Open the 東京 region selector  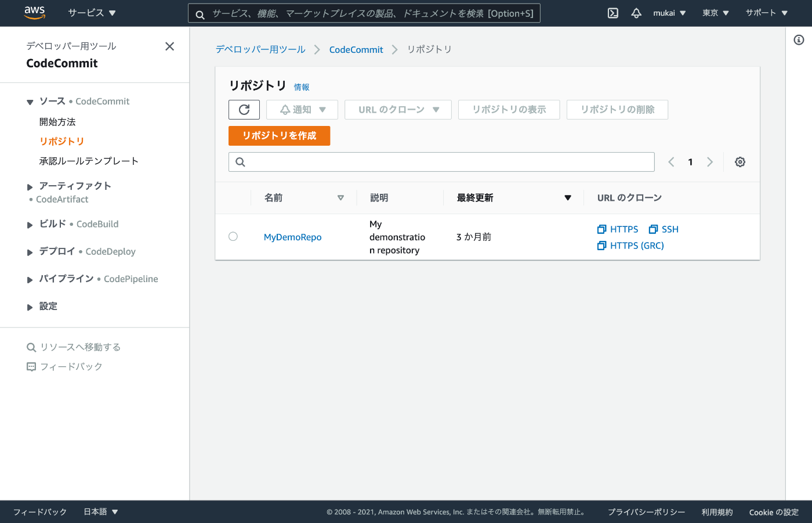click(716, 13)
